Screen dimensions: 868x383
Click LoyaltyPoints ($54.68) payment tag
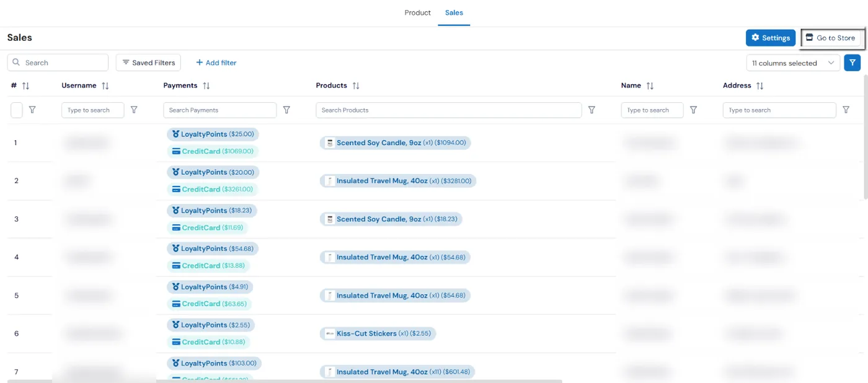213,249
